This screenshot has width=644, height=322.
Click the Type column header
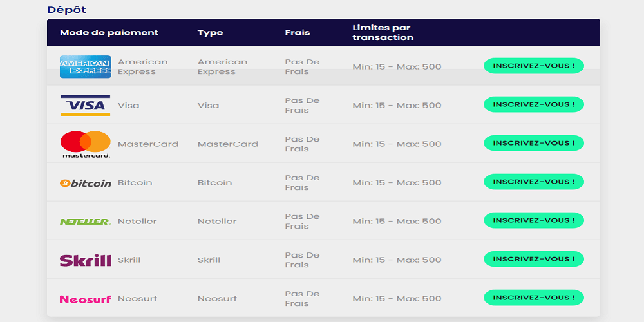click(211, 33)
